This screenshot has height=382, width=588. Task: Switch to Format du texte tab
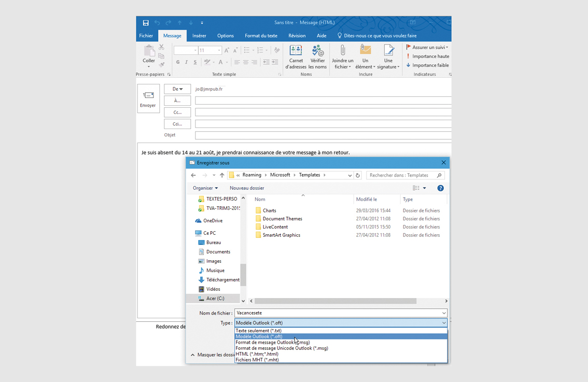click(x=261, y=36)
